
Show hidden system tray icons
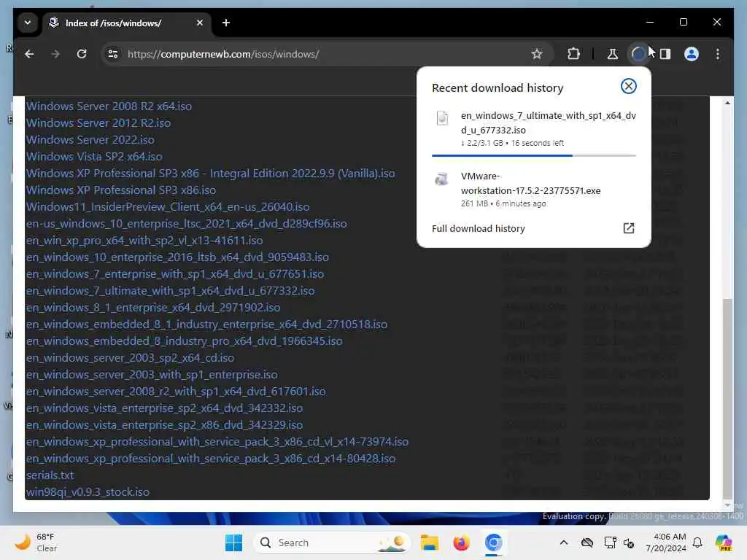coord(564,542)
